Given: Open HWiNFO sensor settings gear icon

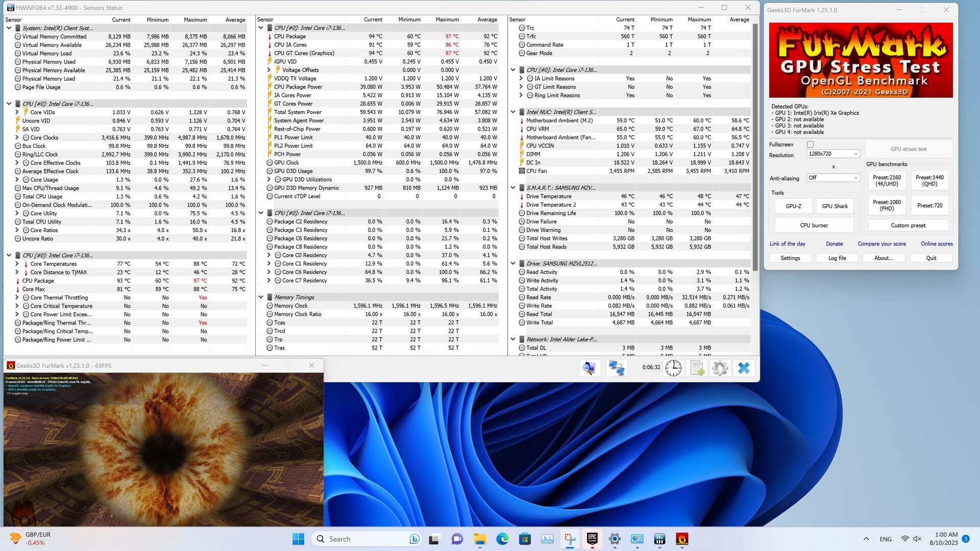Looking at the screenshot, I should point(720,368).
